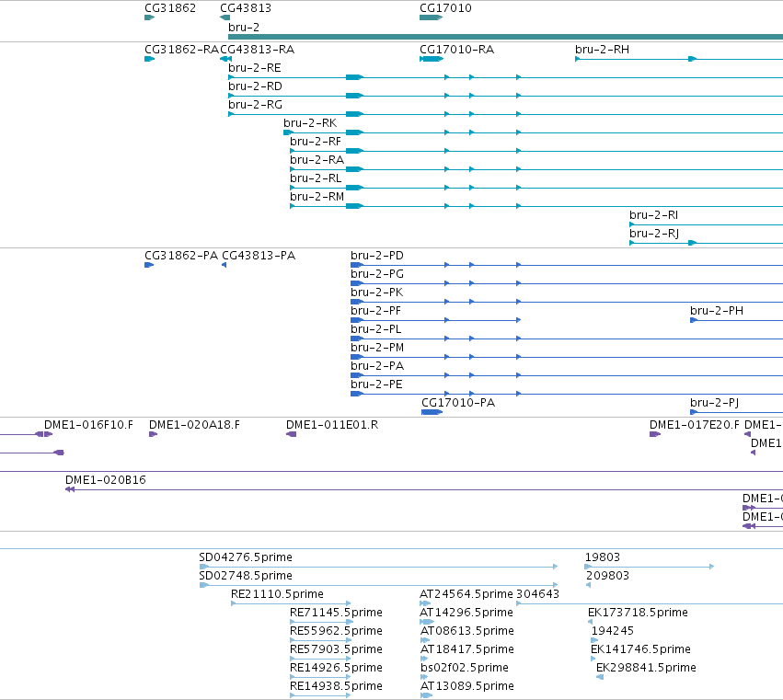The width and height of the screenshot is (783, 700).
Task: Select EST RE14926.5prime
Action: (x=336, y=668)
